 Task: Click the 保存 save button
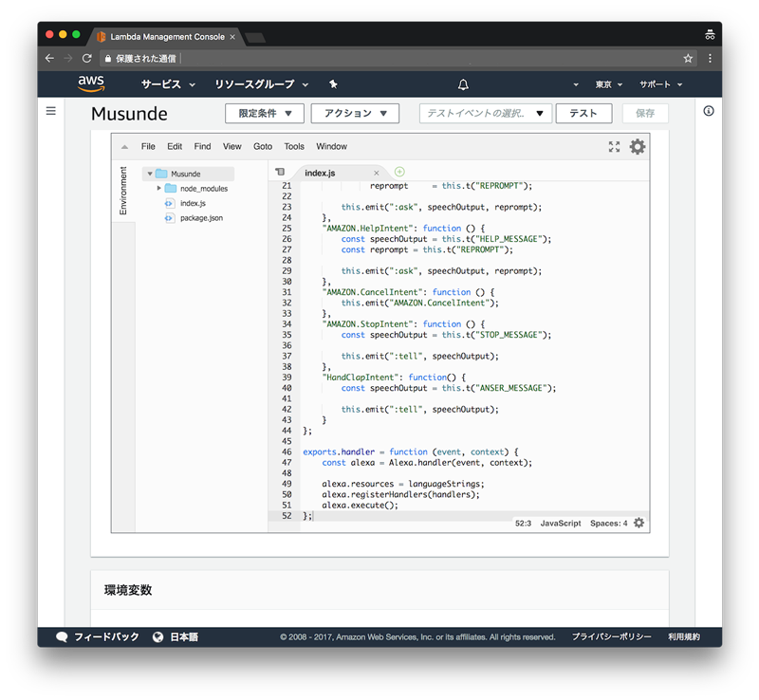tap(645, 113)
